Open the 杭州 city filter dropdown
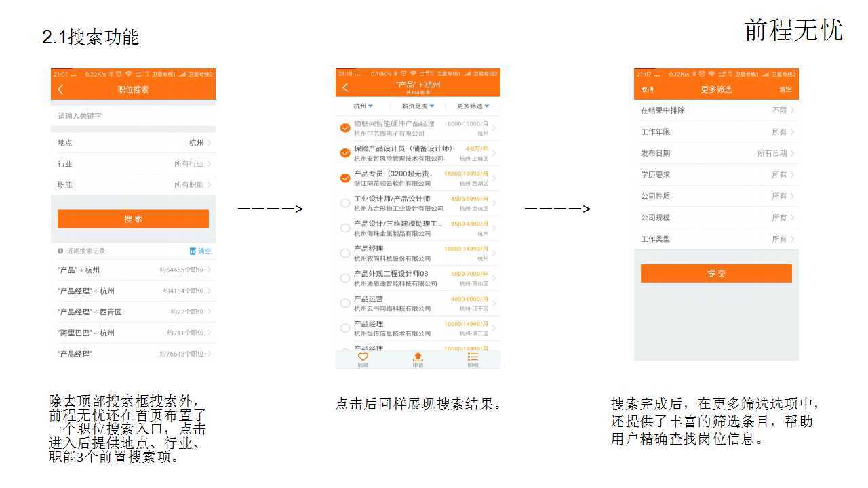 pyautogui.click(x=363, y=106)
